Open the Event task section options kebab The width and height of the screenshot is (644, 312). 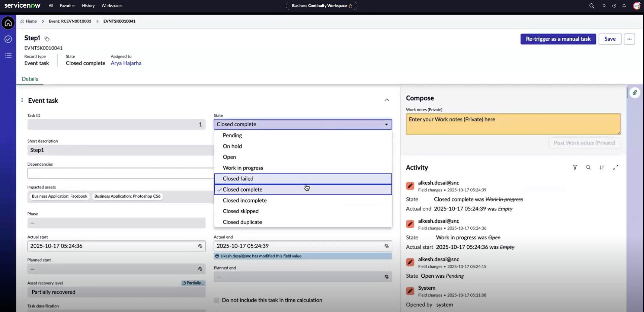point(22,100)
